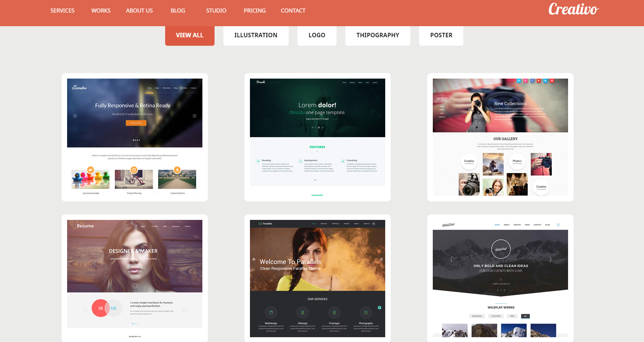This screenshot has height=342, width=644.
Task: Open the About Us page
Action: 139,11
